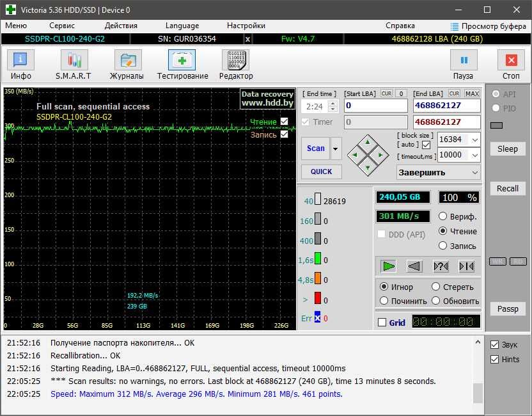The height and width of the screenshot is (416, 532).
Task: Select the Починить remap action
Action: 384,301
